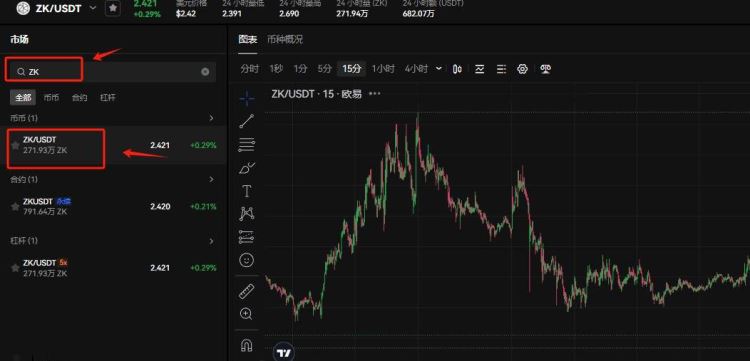Clear the ZK search field
Image resolution: width=750 pixels, height=361 pixels.
205,72
